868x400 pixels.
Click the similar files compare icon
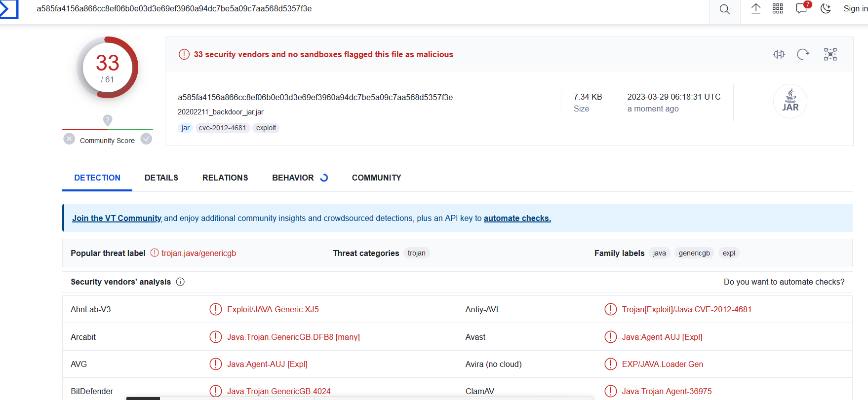coord(779,54)
